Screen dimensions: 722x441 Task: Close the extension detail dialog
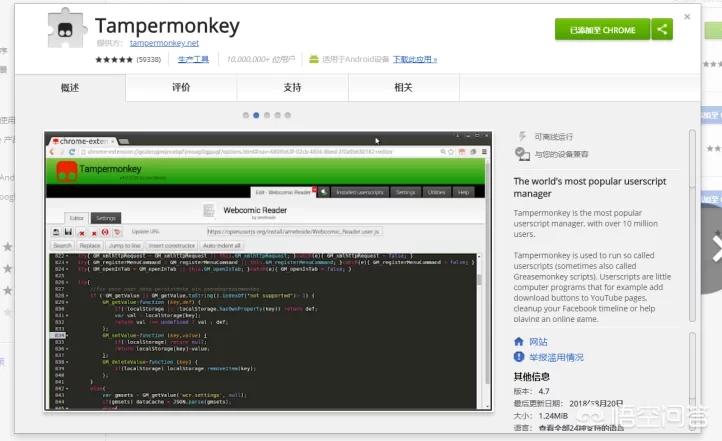[x=687, y=17]
